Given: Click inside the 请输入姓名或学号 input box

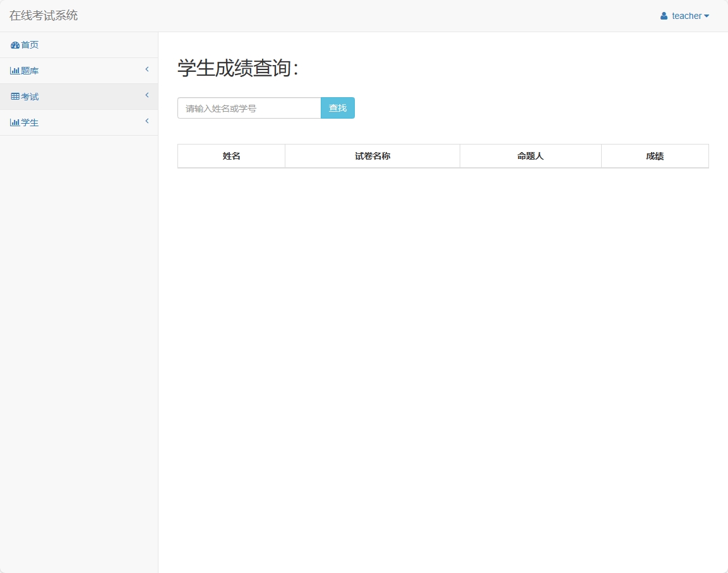Looking at the screenshot, I should pyautogui.click(x=248, y=107).
